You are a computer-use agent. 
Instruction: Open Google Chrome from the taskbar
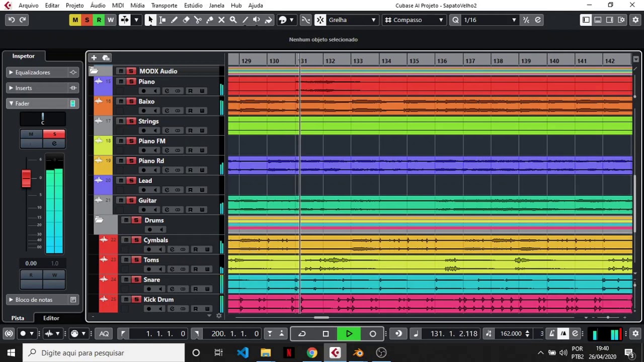tap(312, 353)
